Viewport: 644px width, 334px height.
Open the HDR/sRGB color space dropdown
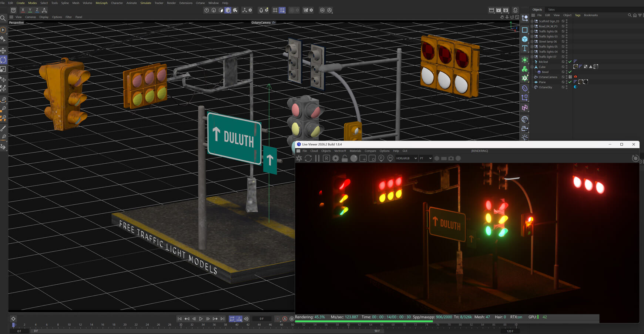pos(406,158)
